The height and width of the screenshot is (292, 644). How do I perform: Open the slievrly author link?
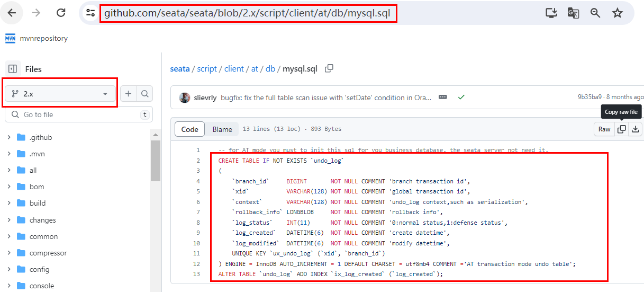205,98
